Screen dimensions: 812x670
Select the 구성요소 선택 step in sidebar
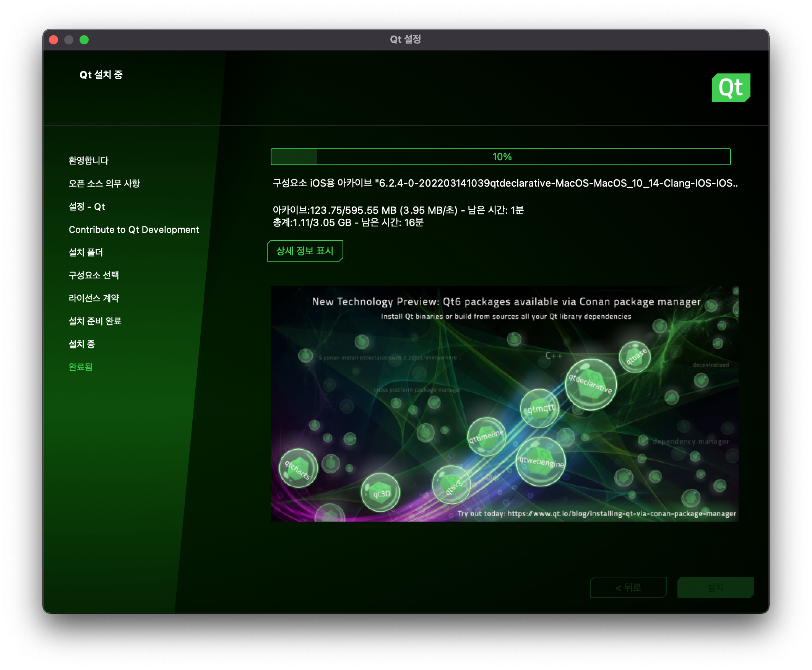(x=94, y=275)
